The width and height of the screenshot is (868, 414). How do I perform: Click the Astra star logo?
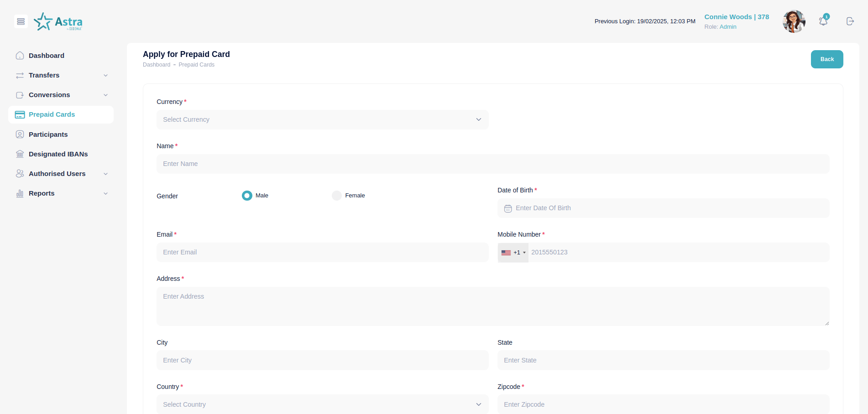(x=43, y=21)
